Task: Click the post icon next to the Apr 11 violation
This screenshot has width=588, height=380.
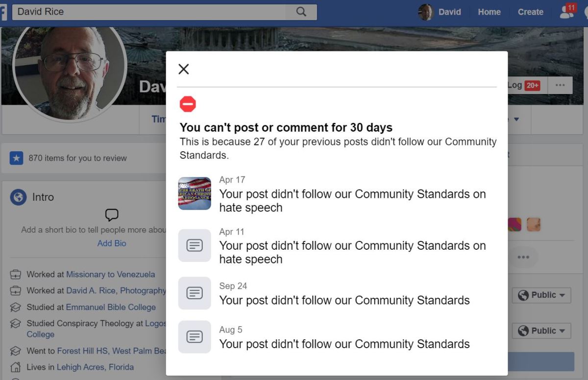Action: pos(195,245)
